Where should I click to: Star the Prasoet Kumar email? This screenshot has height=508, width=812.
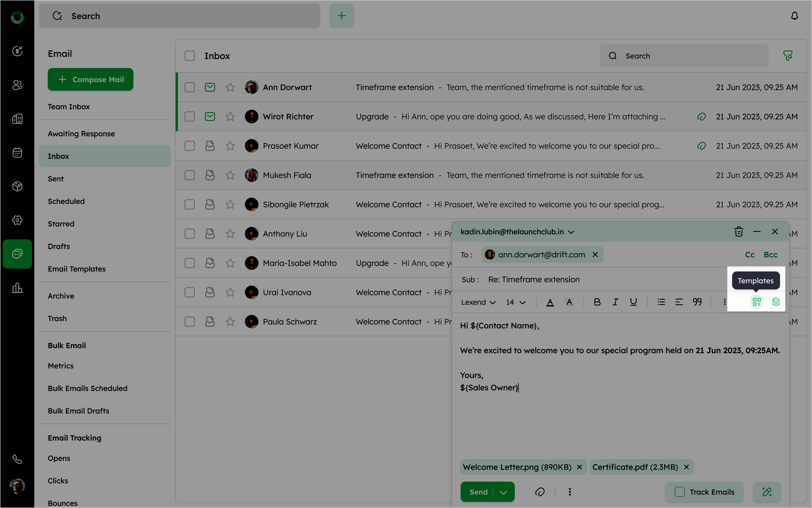(230, 146)
